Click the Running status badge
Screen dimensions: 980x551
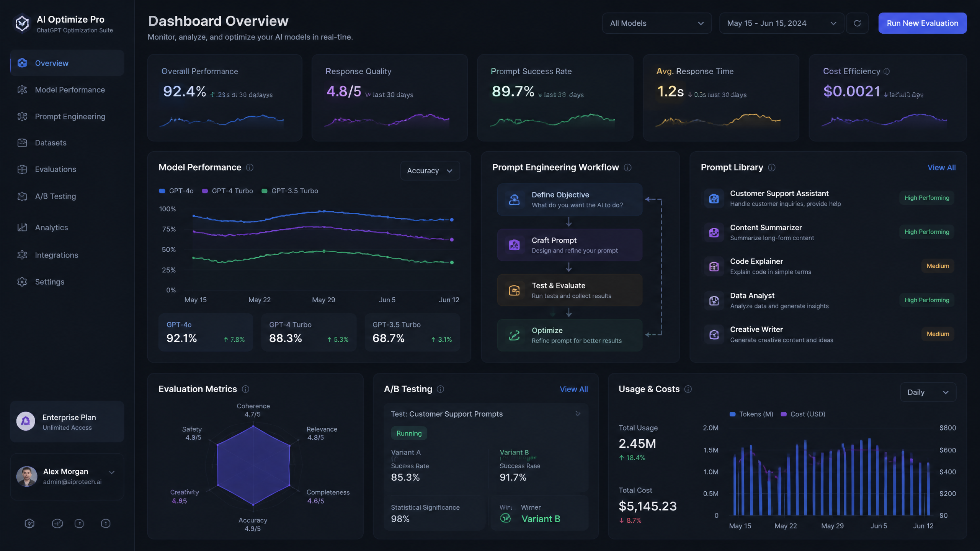tap(409, 433)
